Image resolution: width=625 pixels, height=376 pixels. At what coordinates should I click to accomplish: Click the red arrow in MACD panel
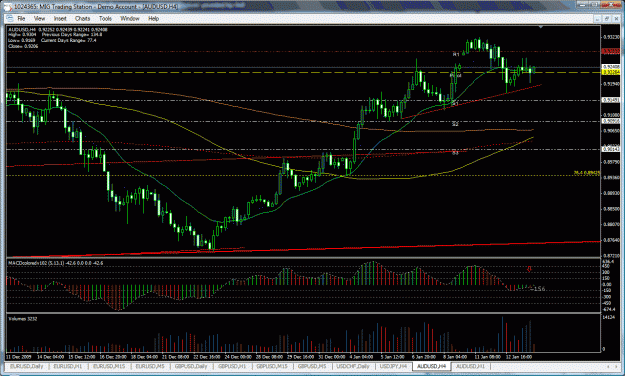click(529, 269)
